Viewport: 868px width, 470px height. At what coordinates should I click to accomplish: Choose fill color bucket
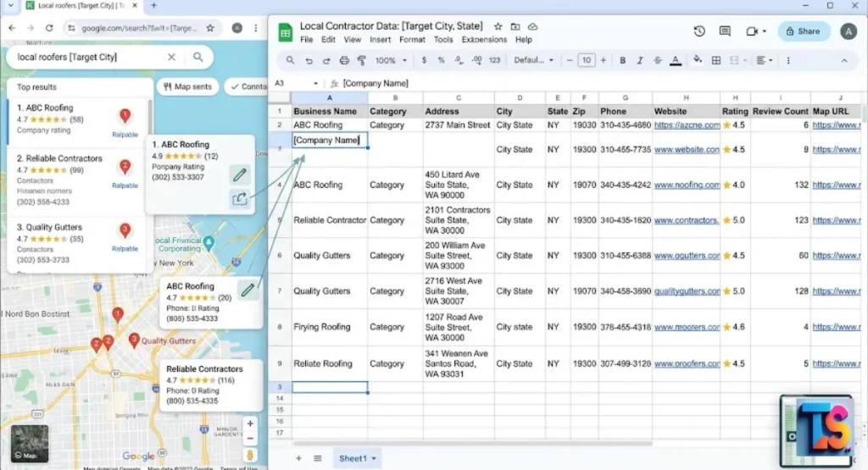point(698,60)
